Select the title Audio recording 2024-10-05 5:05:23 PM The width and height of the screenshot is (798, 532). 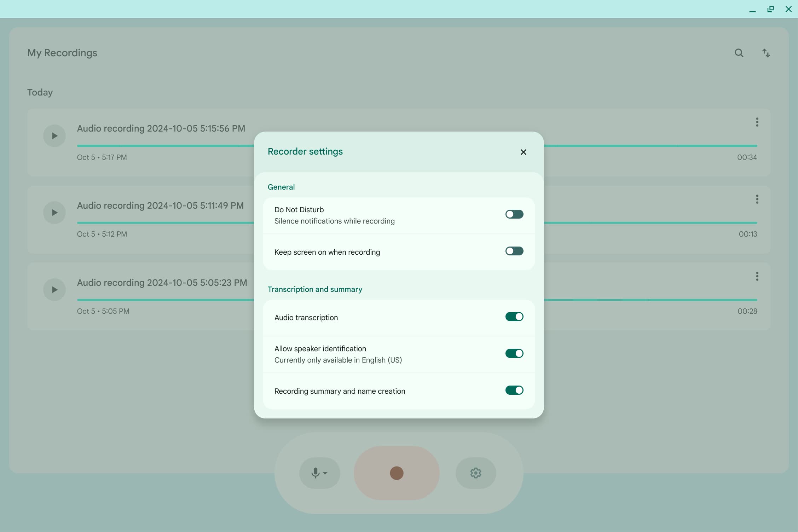point(162,283)
